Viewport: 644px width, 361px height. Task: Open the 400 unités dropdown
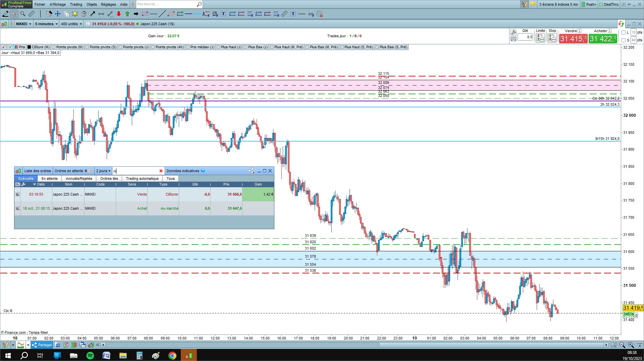(71, 24)
